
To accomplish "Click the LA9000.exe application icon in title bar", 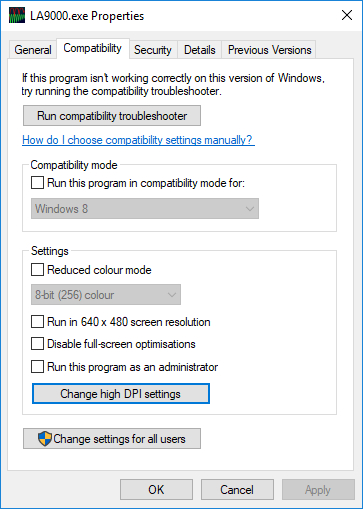I will click(x=17, y=16).
